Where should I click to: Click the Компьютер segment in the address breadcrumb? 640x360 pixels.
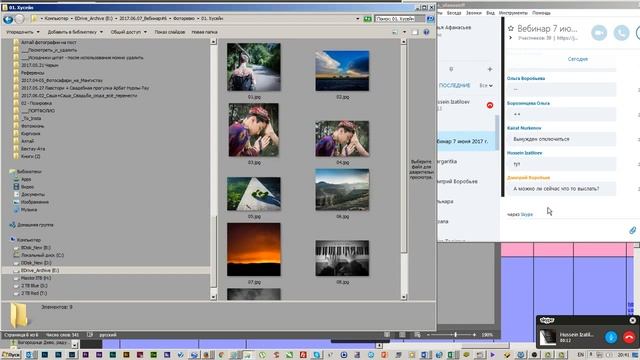[x=56, y=19]
